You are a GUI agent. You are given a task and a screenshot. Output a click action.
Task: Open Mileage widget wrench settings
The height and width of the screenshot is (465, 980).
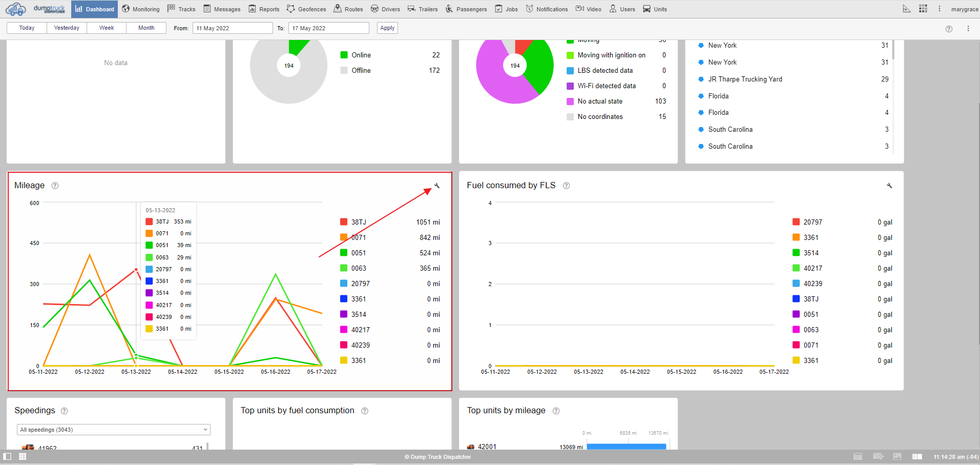pyautogui.click(x=437, y=186)
